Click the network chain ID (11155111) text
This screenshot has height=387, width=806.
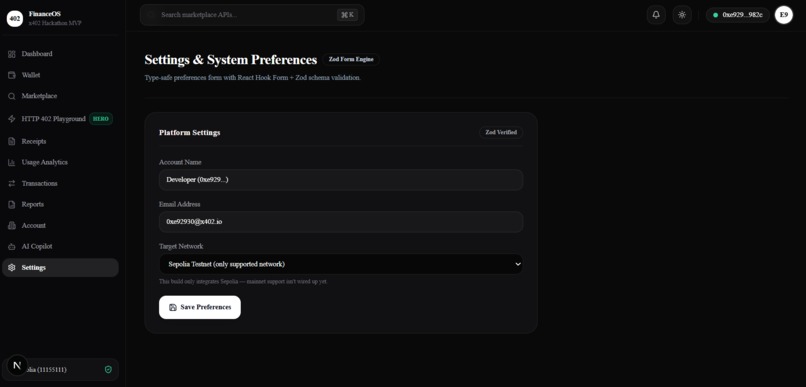pyautogui.click(x=52, y=370)
